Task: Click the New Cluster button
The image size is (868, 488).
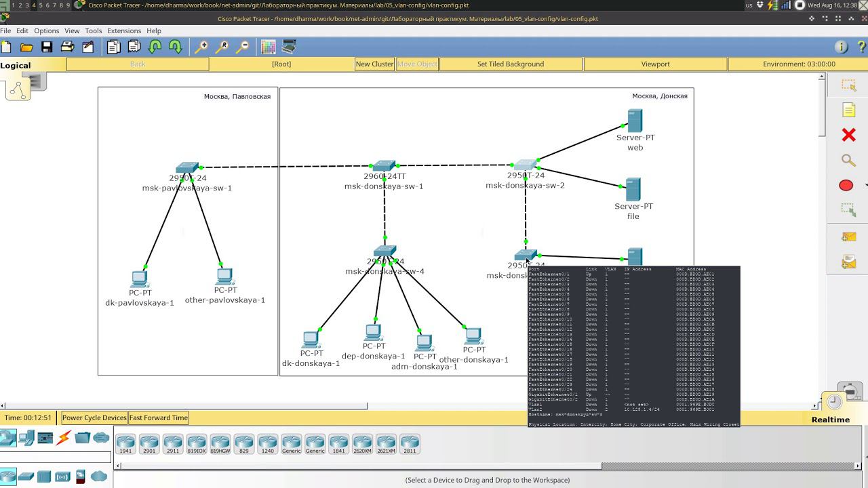Action: coord(374,64)
